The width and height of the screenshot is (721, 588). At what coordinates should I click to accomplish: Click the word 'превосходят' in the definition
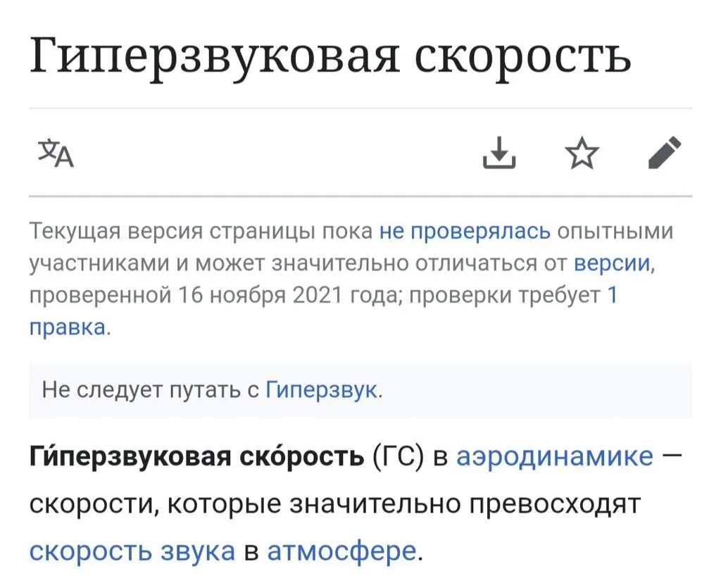pyautogui.click(x=555, y=504)
